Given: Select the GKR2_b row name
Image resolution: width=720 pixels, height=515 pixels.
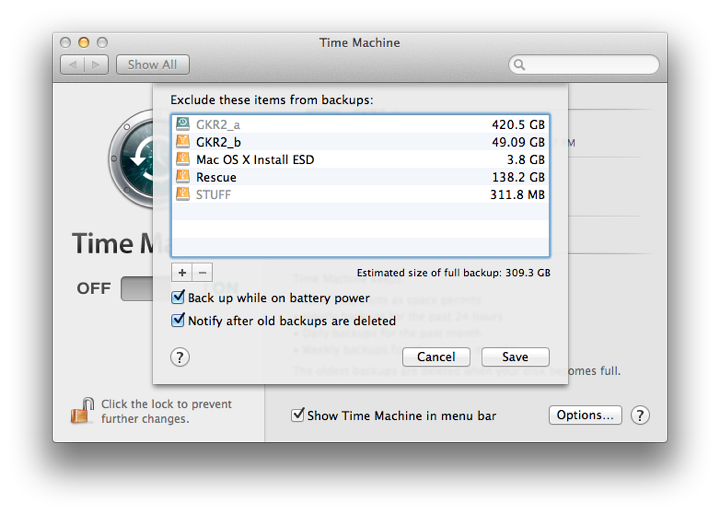Looking at the screenshot, I should (x=219, y=142).
